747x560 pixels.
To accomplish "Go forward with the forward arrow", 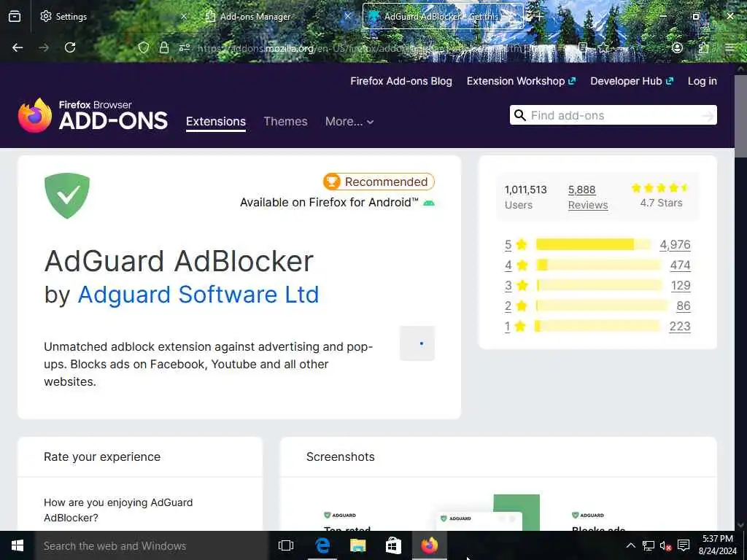I will pos(44,47).
